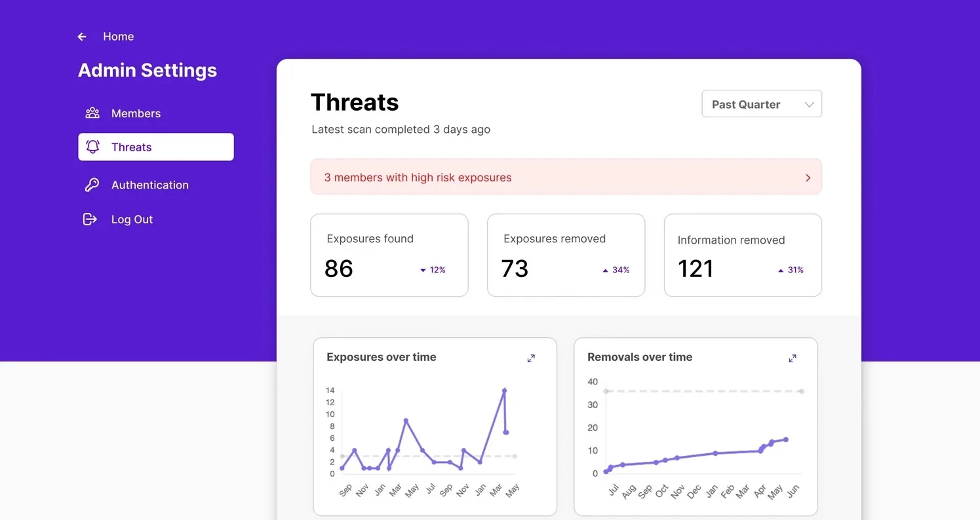
Task: Click the Log Out option
Action: [x=132, y=219]
